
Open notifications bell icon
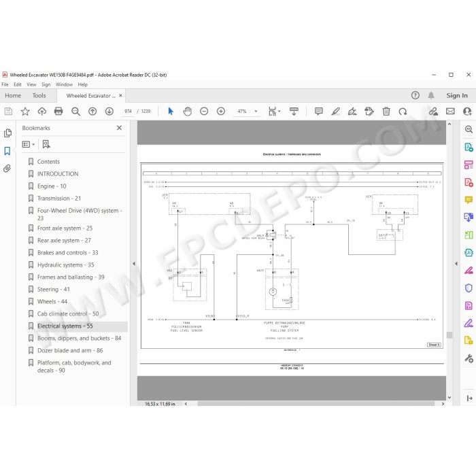(x=431, y=95)
